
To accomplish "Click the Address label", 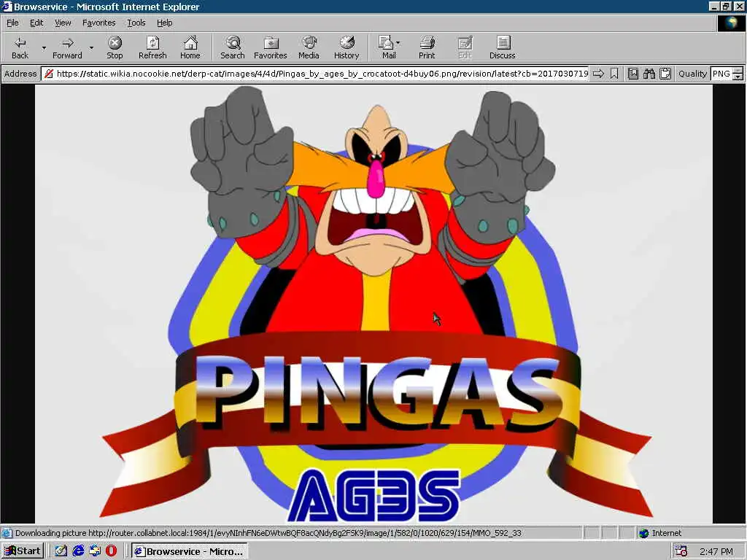I will 20,74.
